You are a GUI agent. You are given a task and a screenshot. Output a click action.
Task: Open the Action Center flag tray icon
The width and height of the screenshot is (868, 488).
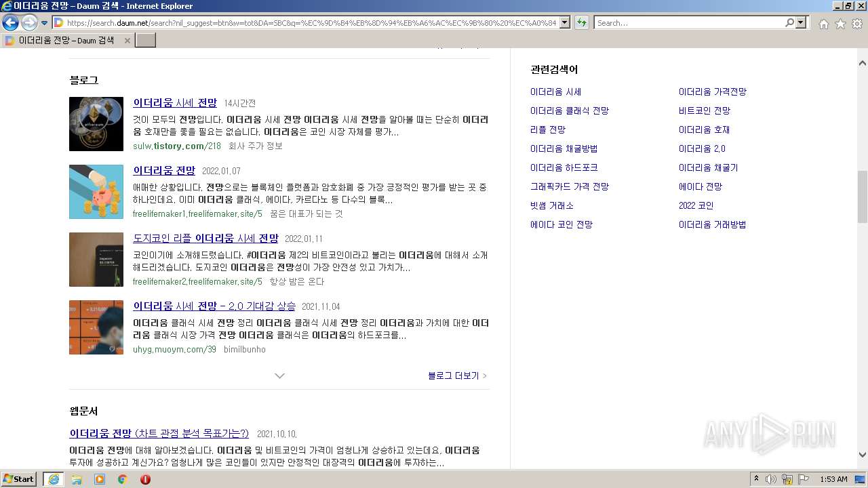802,479
